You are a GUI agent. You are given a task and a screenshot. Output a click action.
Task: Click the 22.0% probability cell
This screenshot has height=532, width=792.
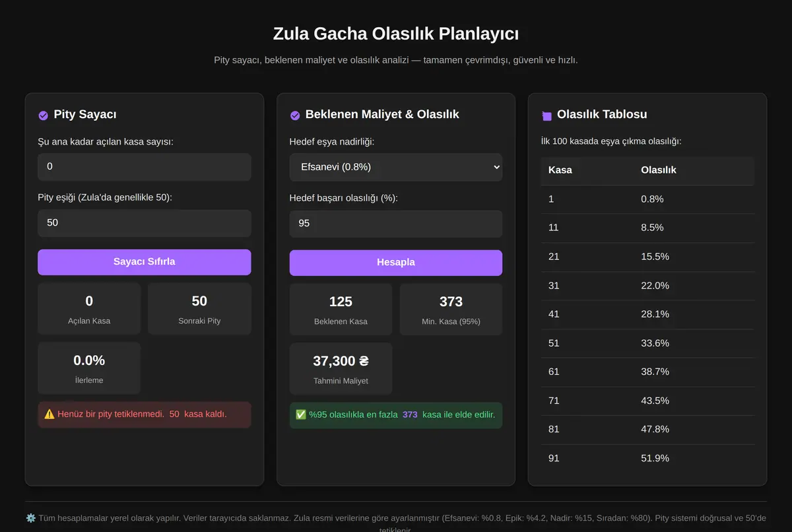point(694,286)
